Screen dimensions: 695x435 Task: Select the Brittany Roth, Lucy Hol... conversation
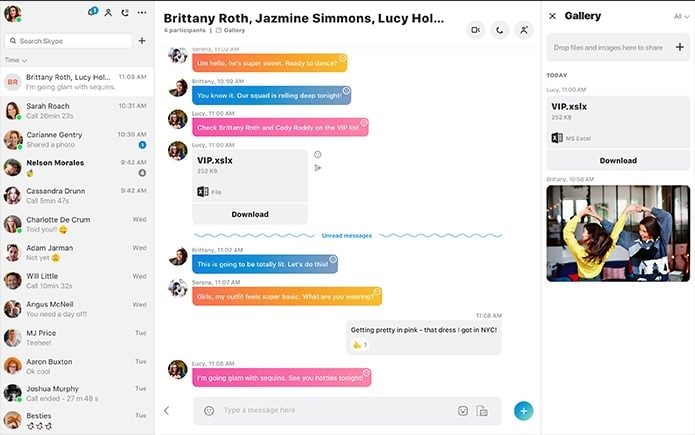pyautogui.click(x=77, y=82)
